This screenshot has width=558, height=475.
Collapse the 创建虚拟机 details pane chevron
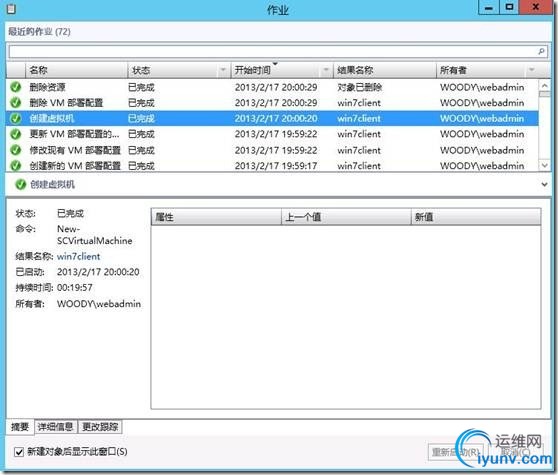544,184
